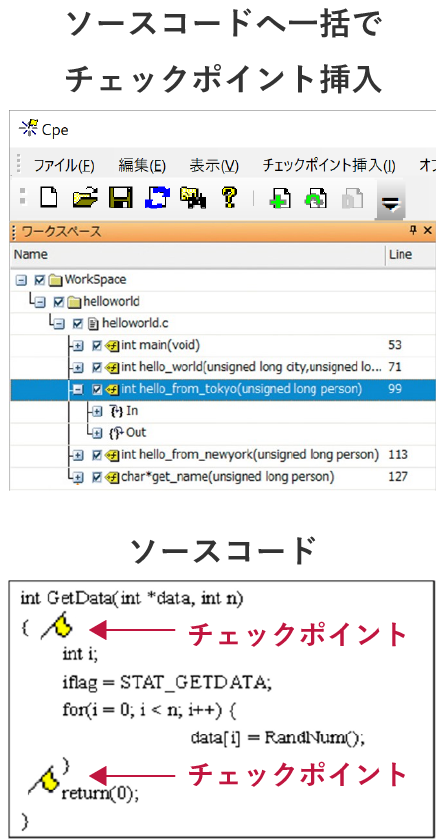Image resolution: width=445 pixels, height=839 pixels.
Task: Click the function icon of hello_from_newyork row
Action: coord(112,455)
